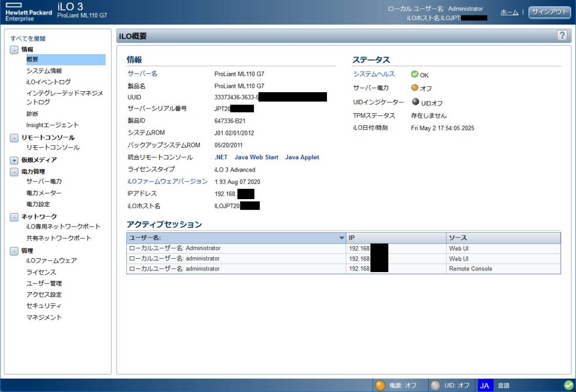Click the iLOファームウェアバージョン link
The width and height of the screenshot is (576, 392).
(168, 181)
